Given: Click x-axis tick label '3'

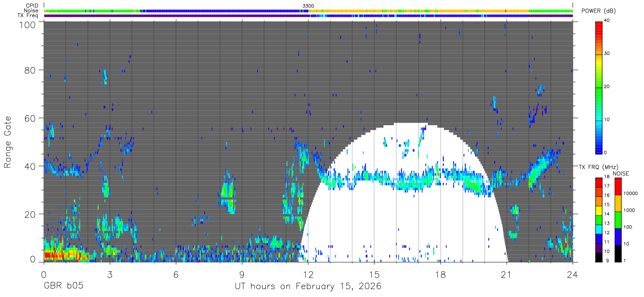Looking at the screenshot, I should pyautogui.click(x=110, y=274).
